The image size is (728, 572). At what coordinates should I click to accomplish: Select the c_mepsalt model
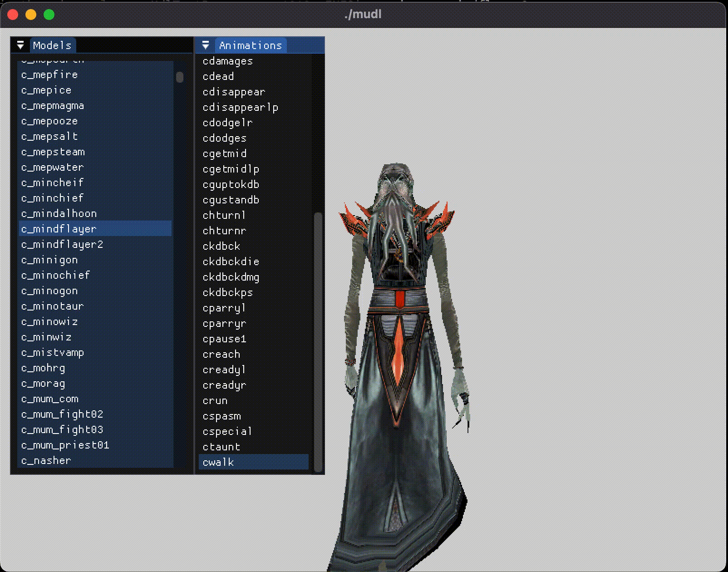[x=95, y=136]
